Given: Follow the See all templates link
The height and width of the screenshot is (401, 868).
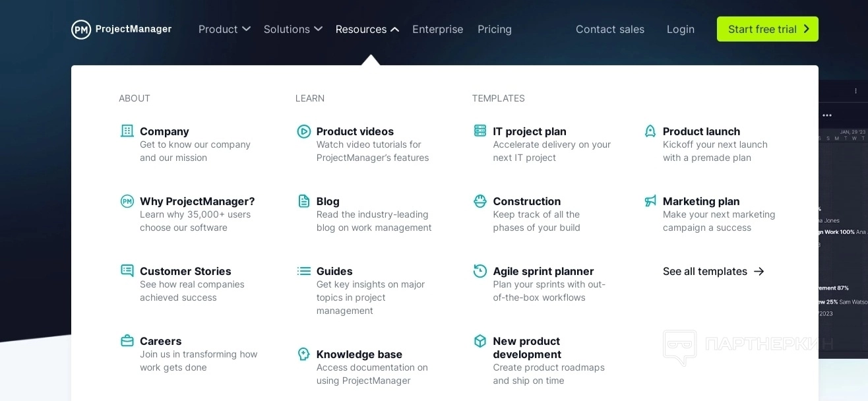Looking at the screenshot, I should pos(713,271).
